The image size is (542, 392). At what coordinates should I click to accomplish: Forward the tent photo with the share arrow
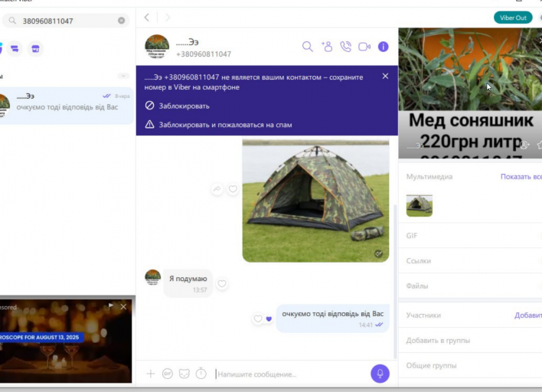217,189
